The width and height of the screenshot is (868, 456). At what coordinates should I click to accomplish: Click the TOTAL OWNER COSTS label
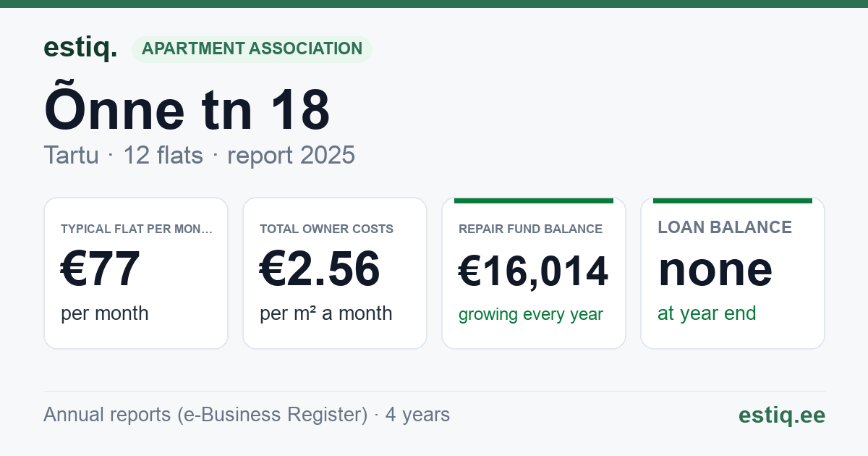point(326,229)
